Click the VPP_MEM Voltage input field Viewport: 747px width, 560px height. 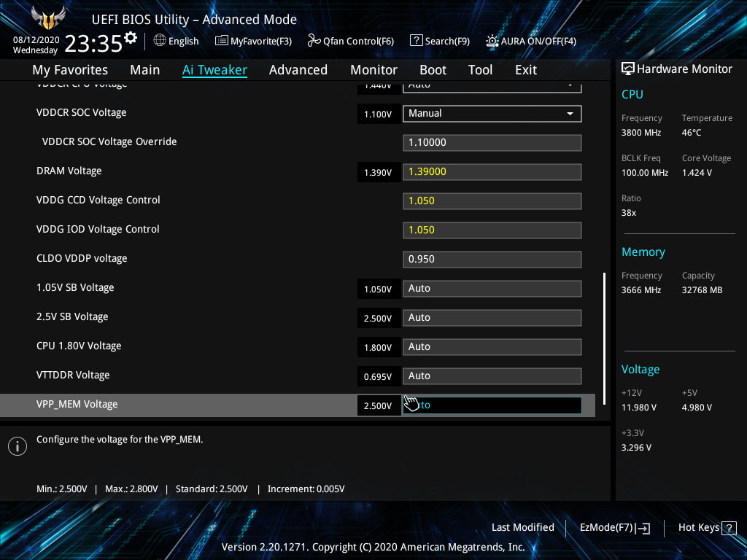point(492,405)
